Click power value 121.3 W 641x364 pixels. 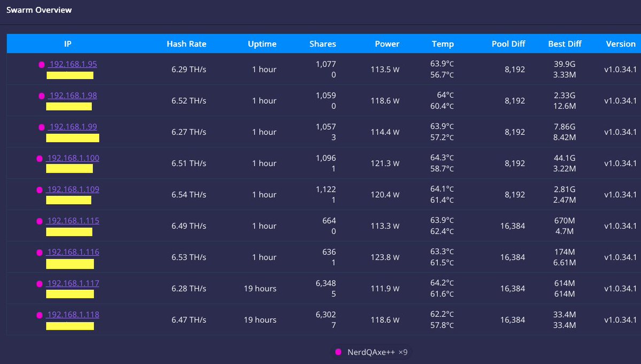385,164
